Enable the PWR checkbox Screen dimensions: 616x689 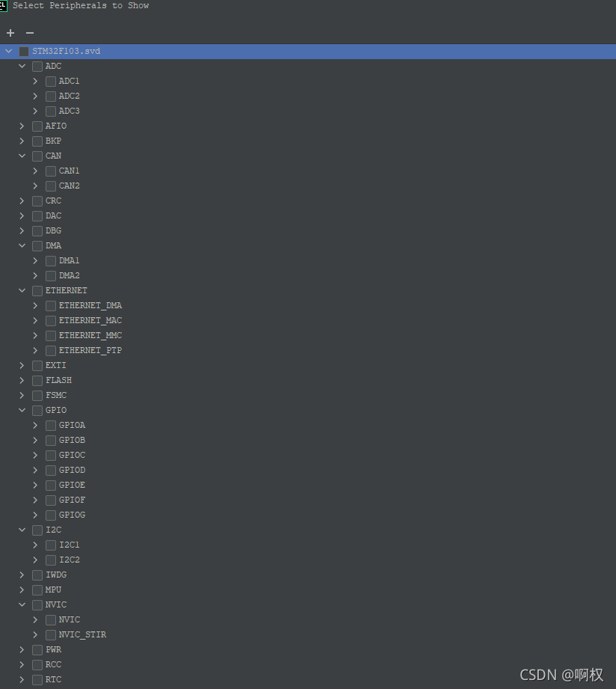37,650
